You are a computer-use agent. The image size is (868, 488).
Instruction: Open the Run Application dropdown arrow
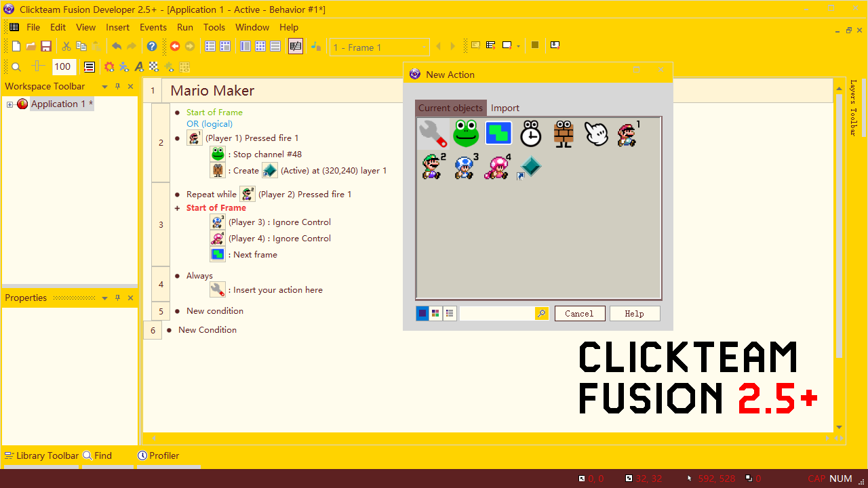pos(519,46)
